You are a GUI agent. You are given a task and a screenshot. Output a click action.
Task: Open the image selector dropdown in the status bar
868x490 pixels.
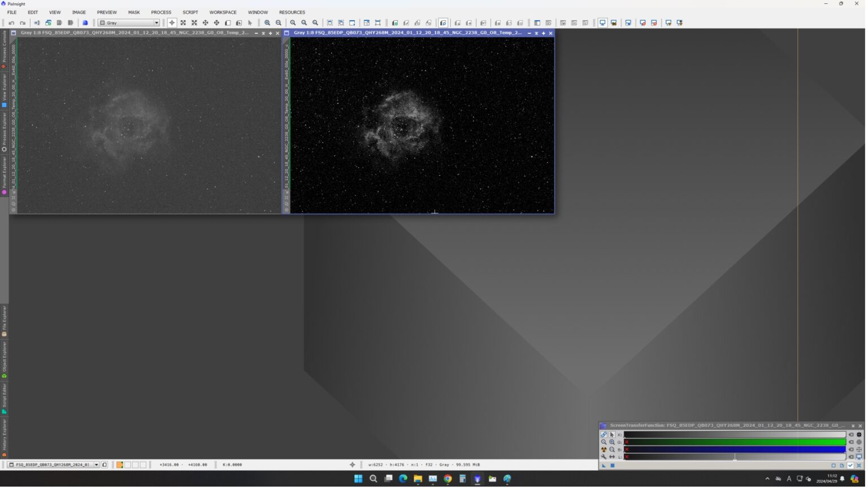[x=97, y=464]
